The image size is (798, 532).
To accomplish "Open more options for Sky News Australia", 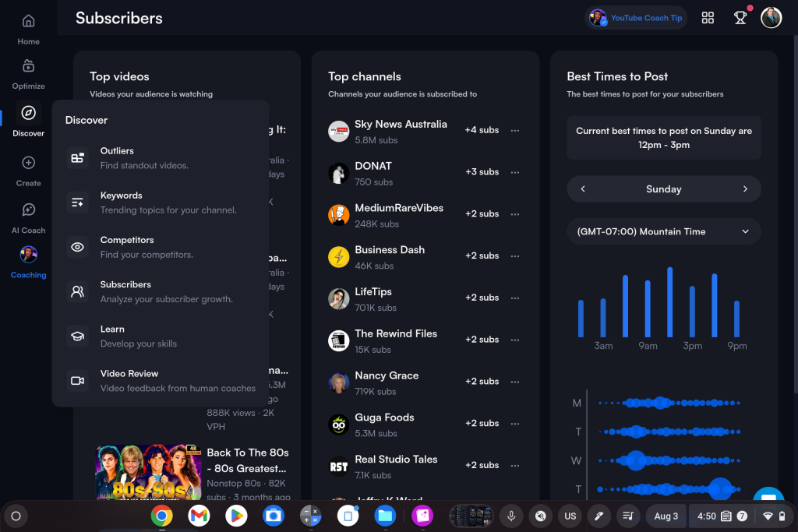I will tap(515, 130).
